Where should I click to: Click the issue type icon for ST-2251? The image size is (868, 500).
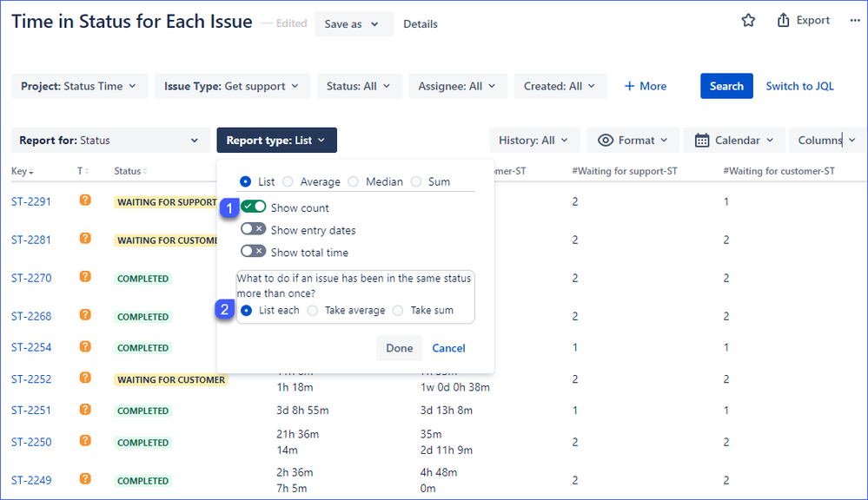[85, 410]
